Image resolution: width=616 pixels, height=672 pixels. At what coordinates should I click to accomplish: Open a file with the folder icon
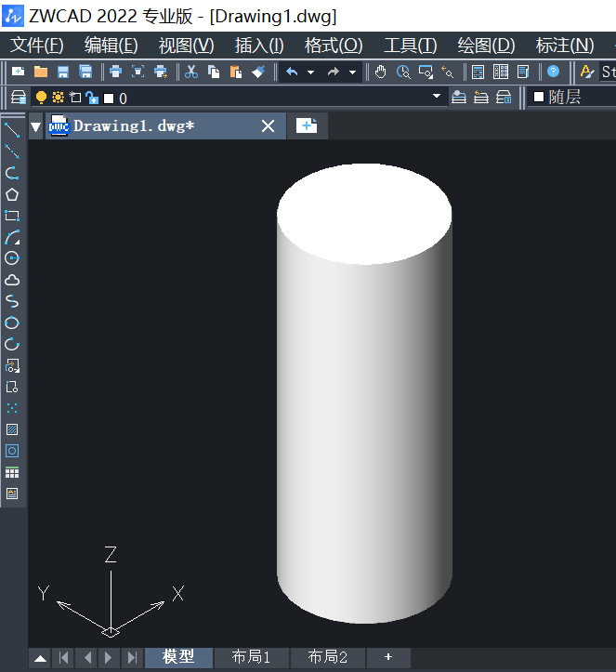click(41, 72)
